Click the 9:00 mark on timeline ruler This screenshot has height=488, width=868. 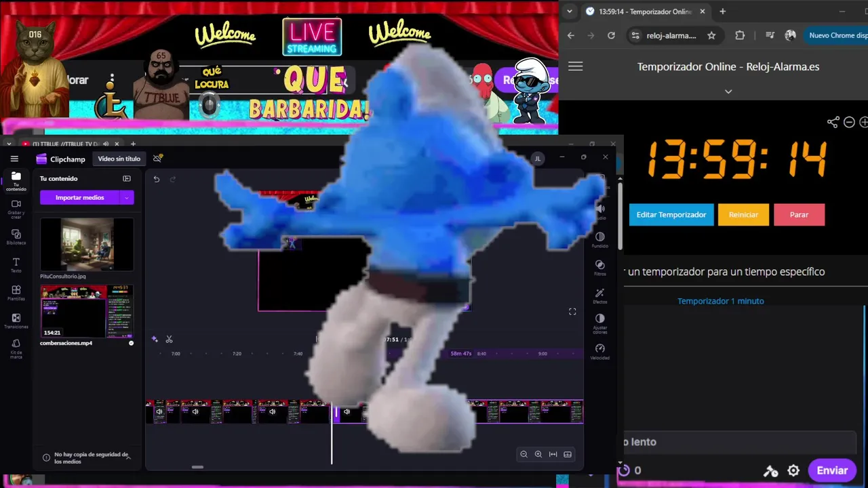[542, 354]
